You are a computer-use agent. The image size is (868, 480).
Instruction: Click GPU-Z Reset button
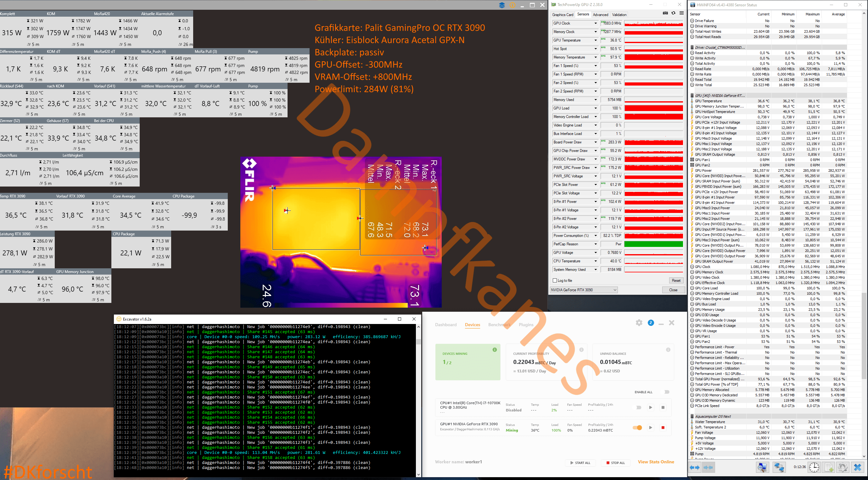point(676,281)
